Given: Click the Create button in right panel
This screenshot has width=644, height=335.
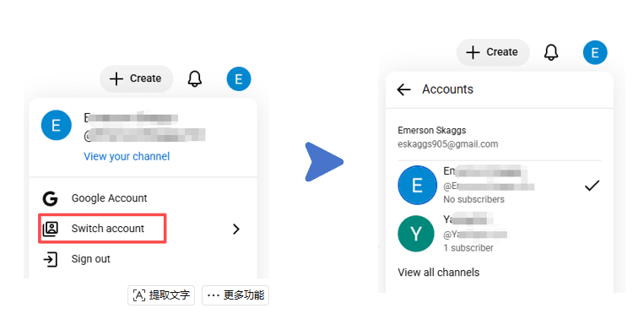Looking at the screenshot, I should (493, 52).
